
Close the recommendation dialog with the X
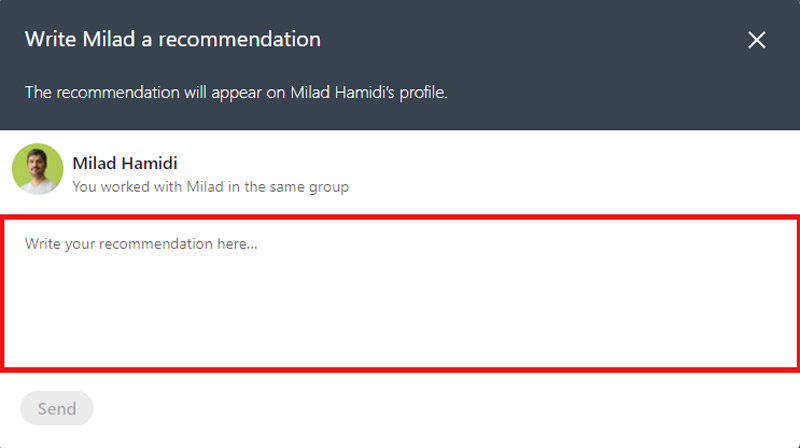[x=757, y=40]
